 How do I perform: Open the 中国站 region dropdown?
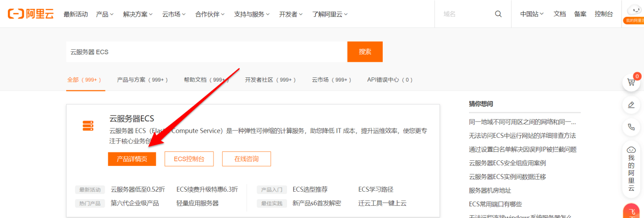(532, 14)
